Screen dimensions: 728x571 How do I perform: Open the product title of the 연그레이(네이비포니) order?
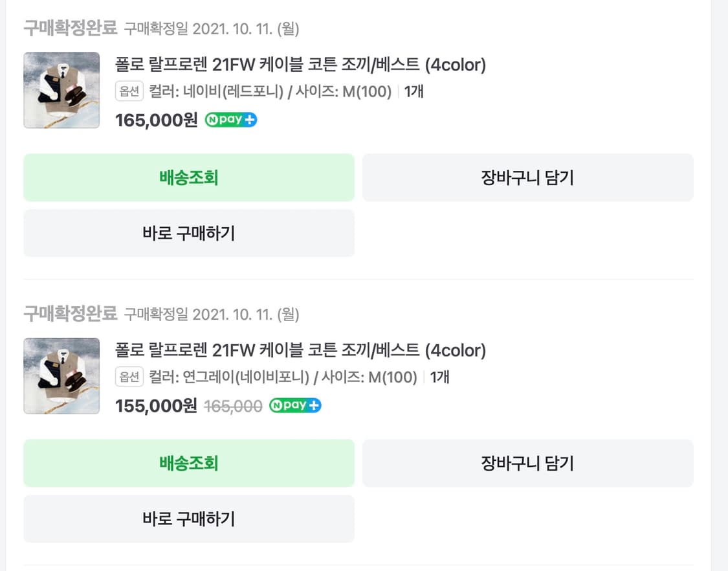pyautogui.click(x=300, y=350)
